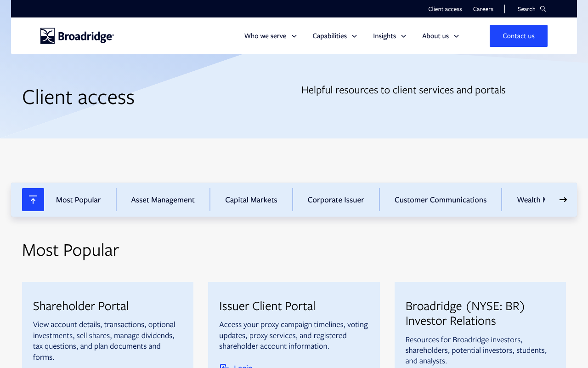Click the Client access page heading

[78, 97]
